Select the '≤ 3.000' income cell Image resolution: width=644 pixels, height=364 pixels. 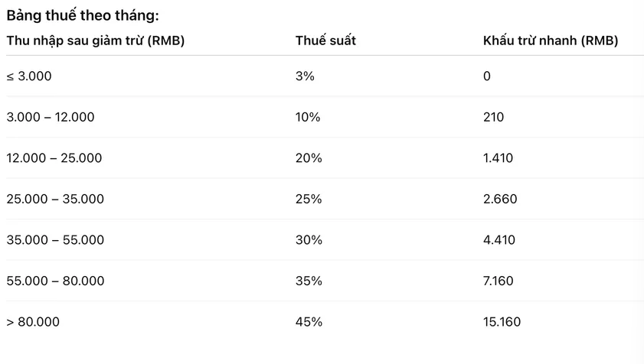[x=29, y=76]
